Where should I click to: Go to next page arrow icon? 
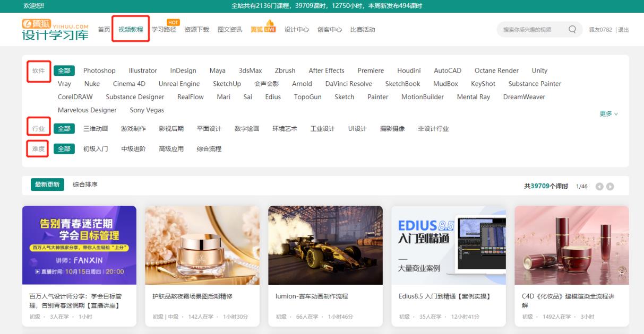610,187
